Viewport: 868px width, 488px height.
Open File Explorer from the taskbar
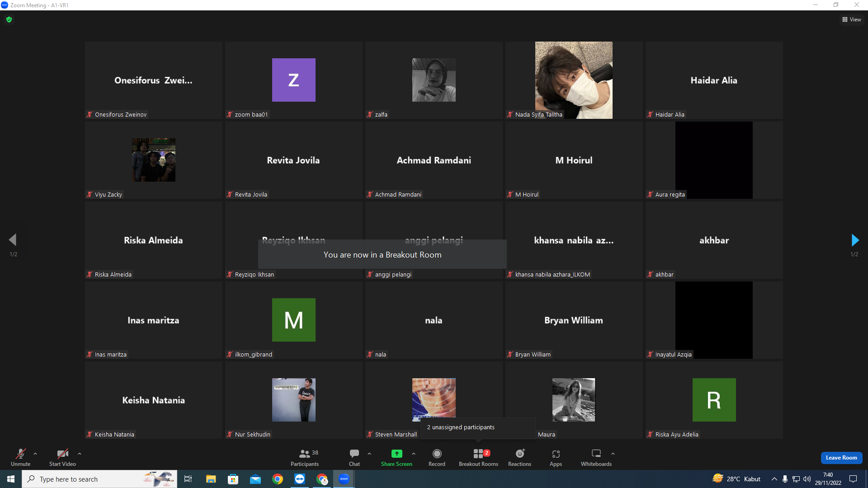pyautogui.click(x=211, y=479)
